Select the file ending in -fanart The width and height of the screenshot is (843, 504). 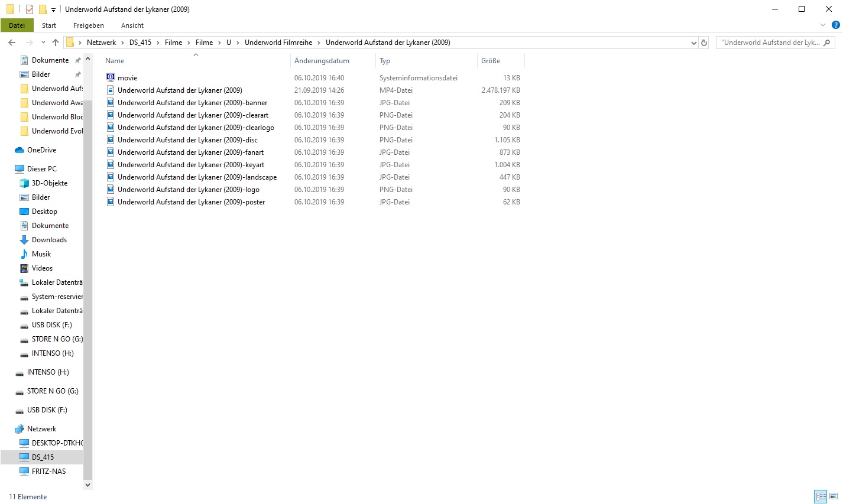click(x=190, y=152)
